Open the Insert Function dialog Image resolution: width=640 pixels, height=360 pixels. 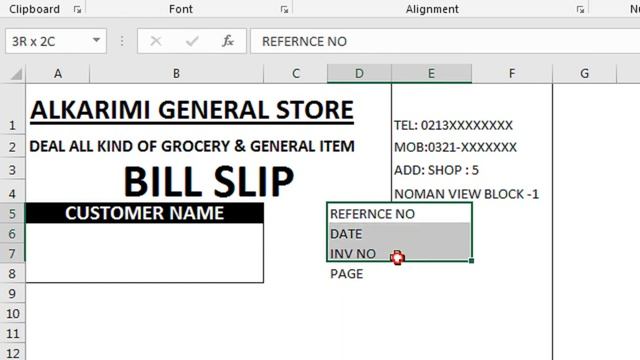click(228, 41)
